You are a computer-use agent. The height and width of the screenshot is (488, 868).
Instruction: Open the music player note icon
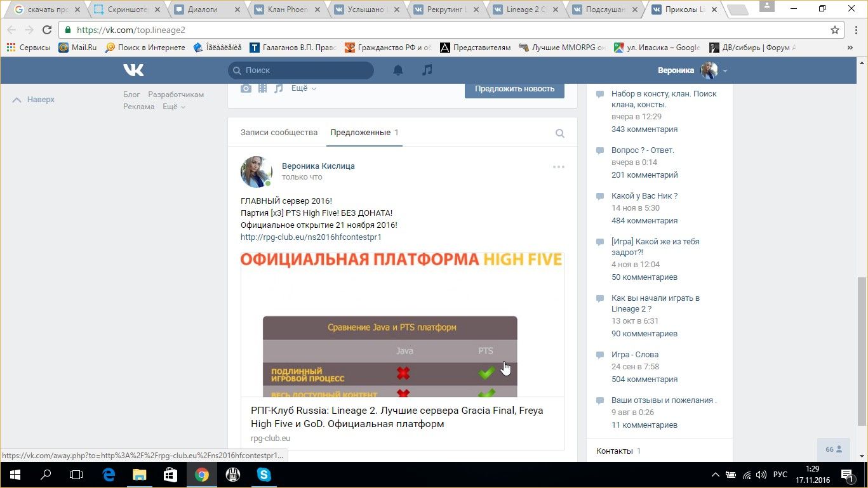[427, 70]
